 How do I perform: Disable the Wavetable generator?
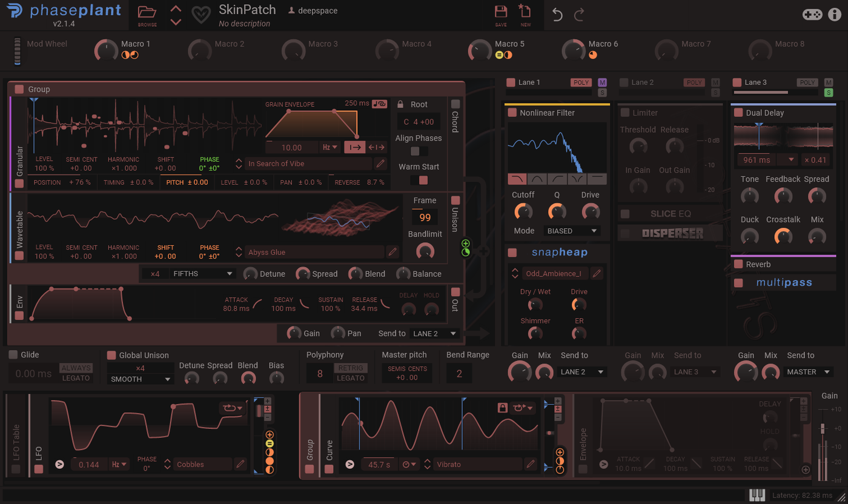19,256
